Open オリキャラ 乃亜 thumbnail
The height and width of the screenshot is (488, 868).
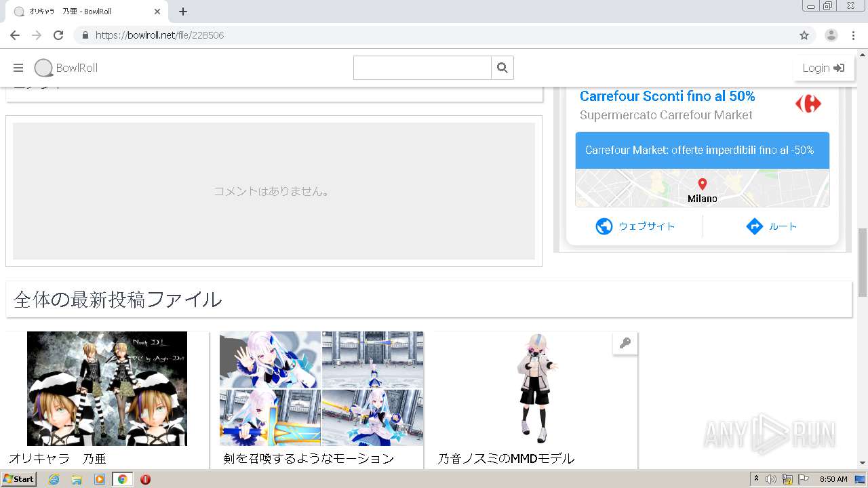[107, 388]
